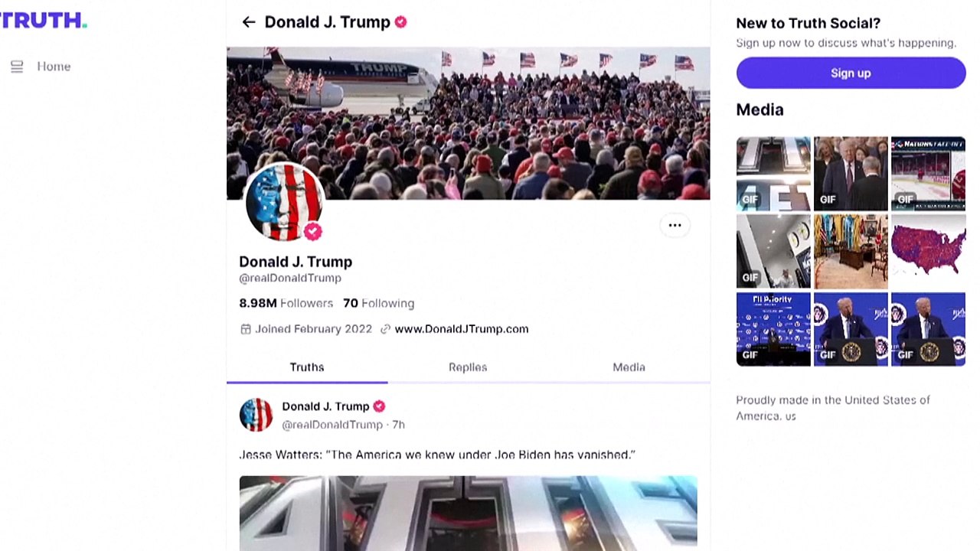Switch to the Replies tab

(468, 367)
